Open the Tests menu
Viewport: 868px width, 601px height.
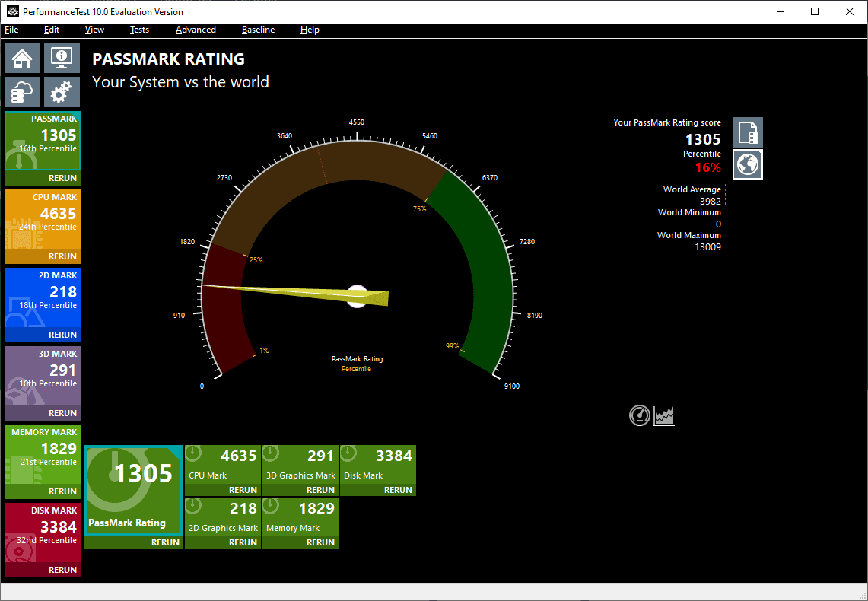tap(139, 30)
